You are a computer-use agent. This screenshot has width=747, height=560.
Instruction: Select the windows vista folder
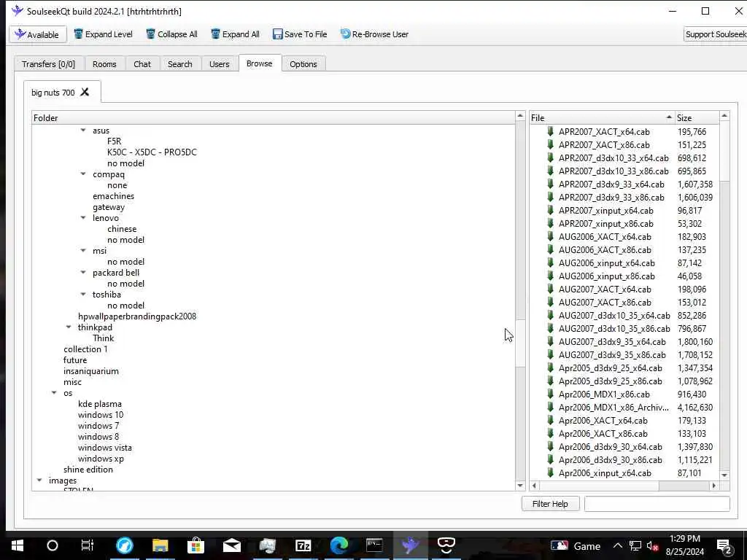(x=105, y=448)
